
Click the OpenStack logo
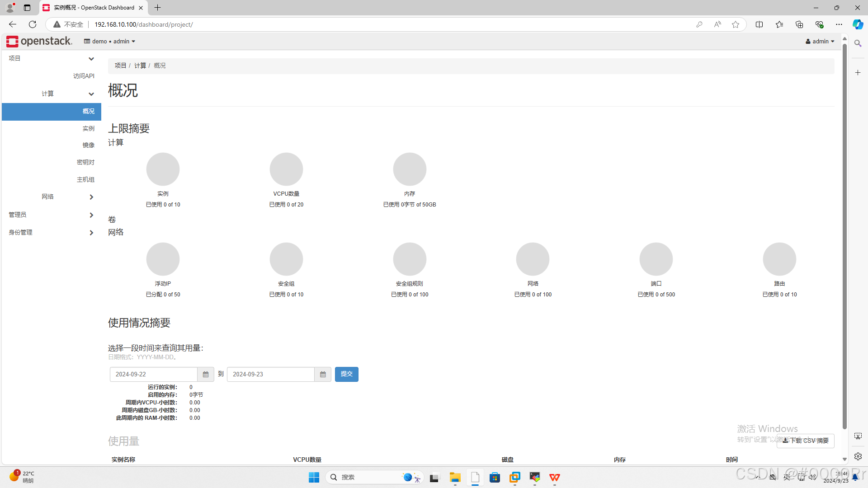pos(39,41)
